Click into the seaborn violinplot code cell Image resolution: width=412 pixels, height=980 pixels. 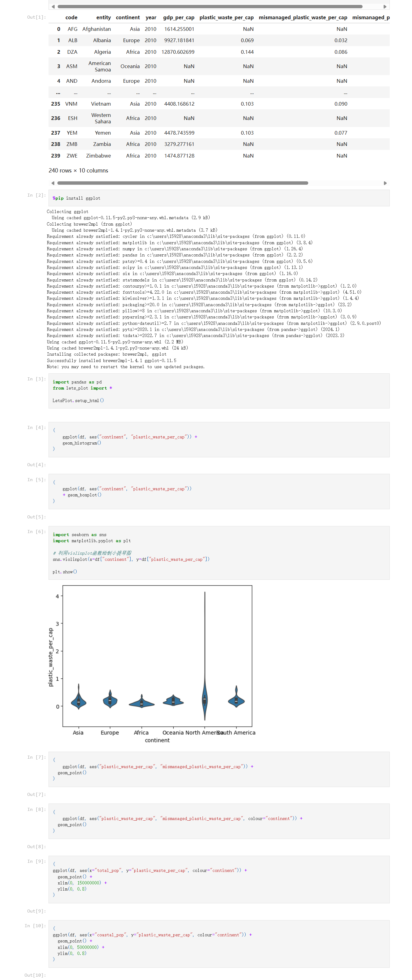pyautogui.click(x=219, y=553)
